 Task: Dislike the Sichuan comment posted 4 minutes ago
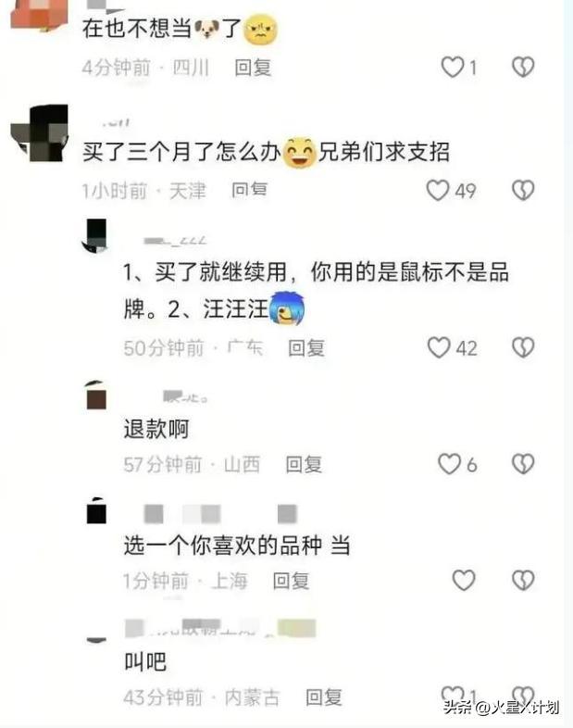coord(523,68)
